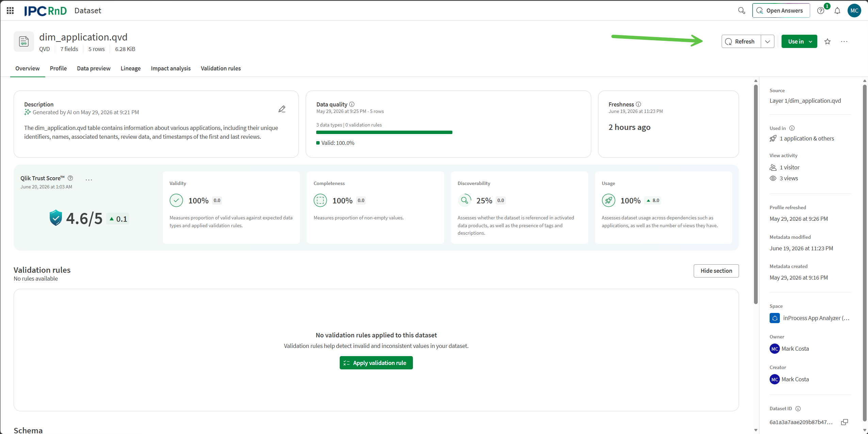This screenshot has width=868, height=434.
Task: Select the Overview tab
Action: point(28,68)
